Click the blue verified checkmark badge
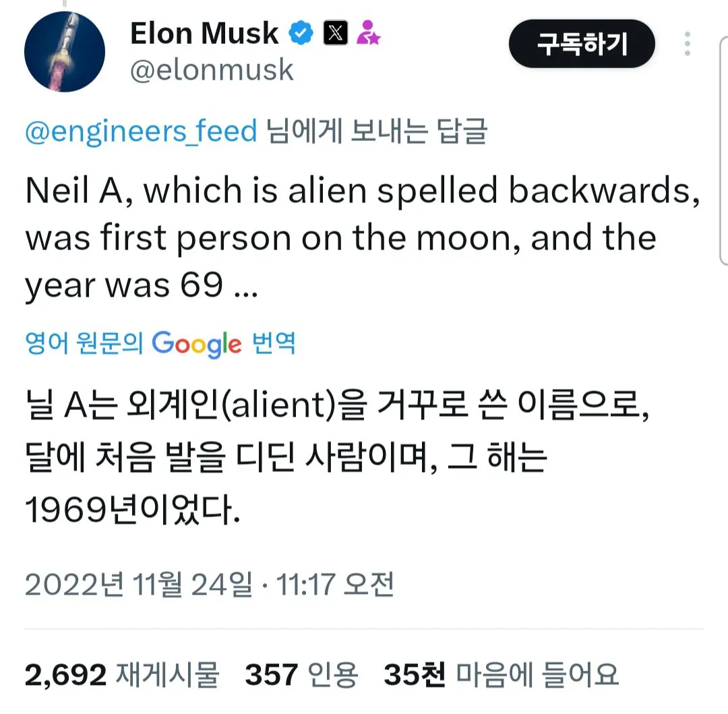The image size is (728, 714). [301, 32]
